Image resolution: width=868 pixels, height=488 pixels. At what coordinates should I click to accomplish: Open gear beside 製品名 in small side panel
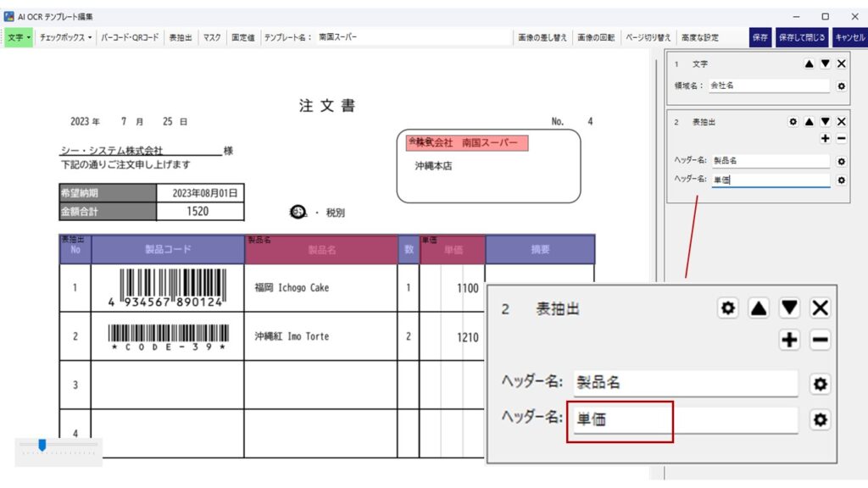(842, 162)
